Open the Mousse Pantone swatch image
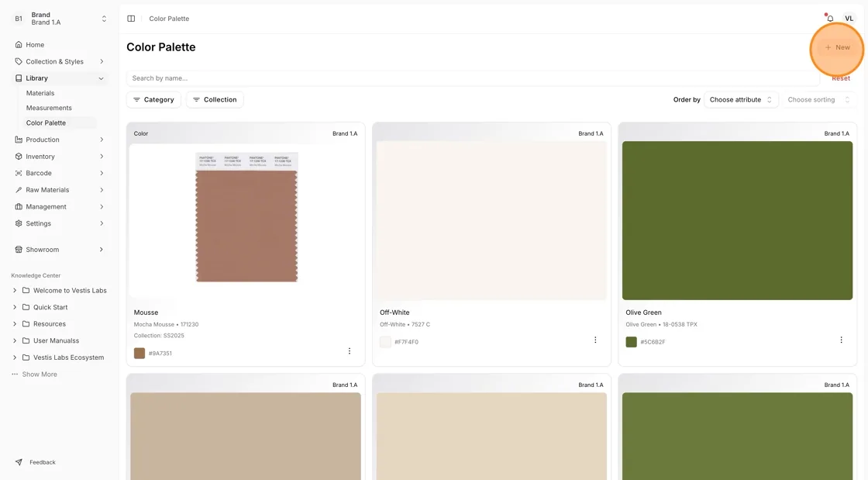 (x=247, y=217)
